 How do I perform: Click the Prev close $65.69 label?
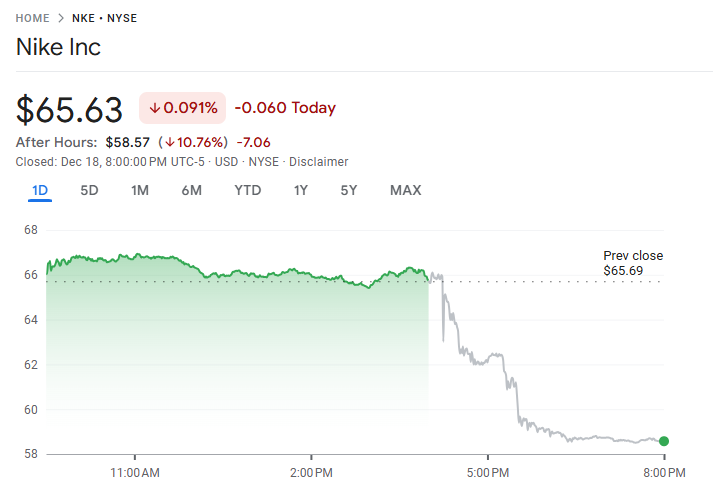tap(632, 263)
